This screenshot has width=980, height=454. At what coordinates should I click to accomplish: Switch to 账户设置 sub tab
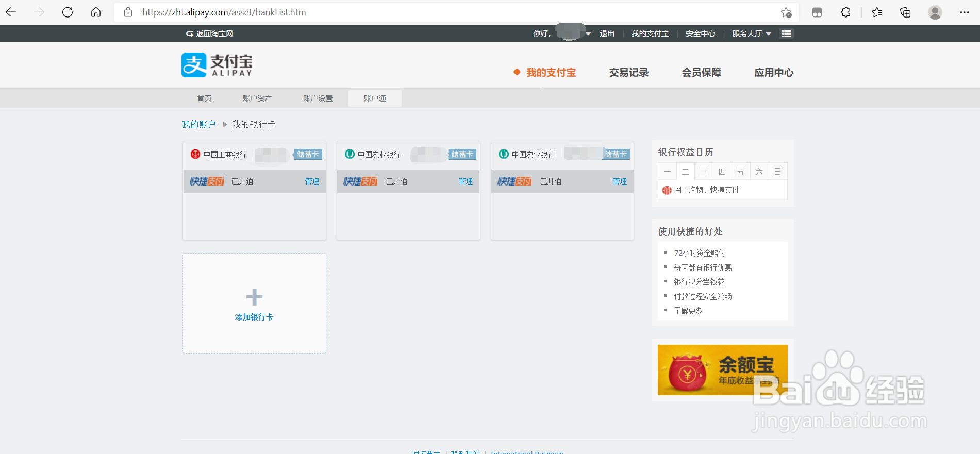[318, 98]
